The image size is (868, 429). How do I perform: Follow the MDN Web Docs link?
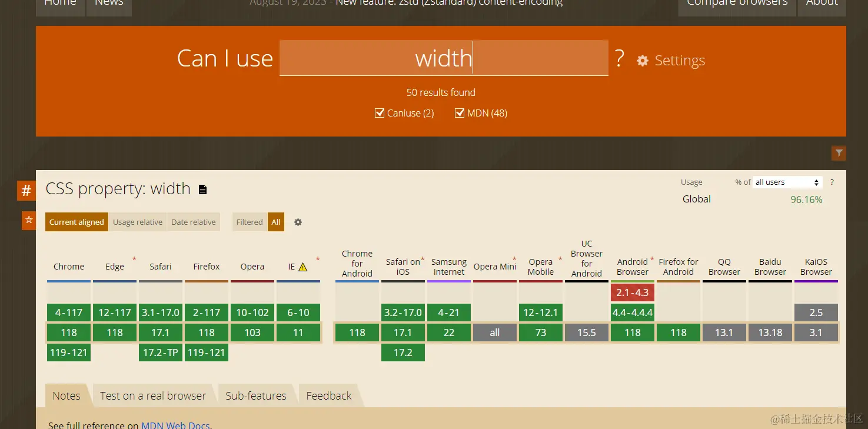coord(175,425)
